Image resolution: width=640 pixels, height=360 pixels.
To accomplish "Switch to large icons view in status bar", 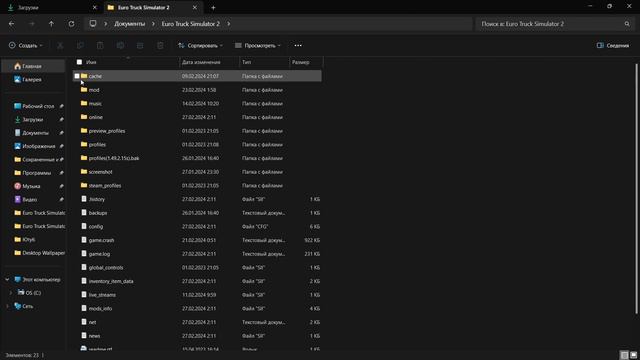I will [633, 355].
